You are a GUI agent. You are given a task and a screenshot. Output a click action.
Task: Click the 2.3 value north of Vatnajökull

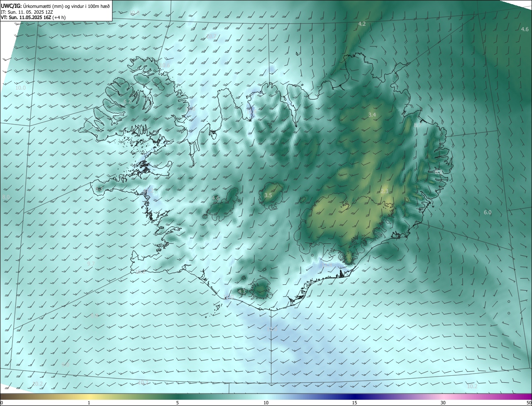click(384, 191)
